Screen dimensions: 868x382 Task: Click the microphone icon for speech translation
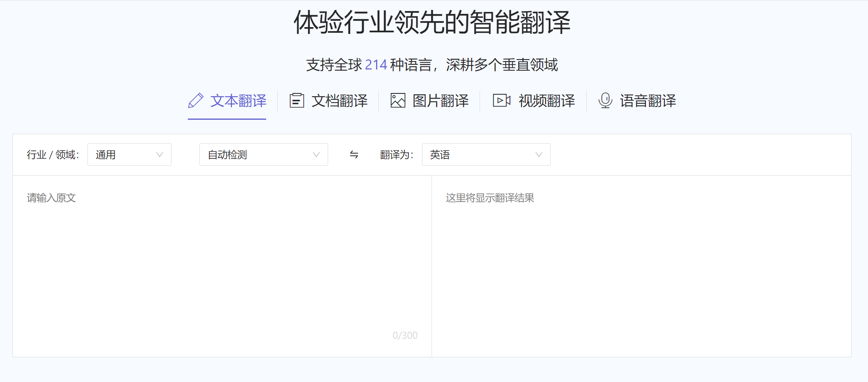pyautogui.click(x=605, y=100)
